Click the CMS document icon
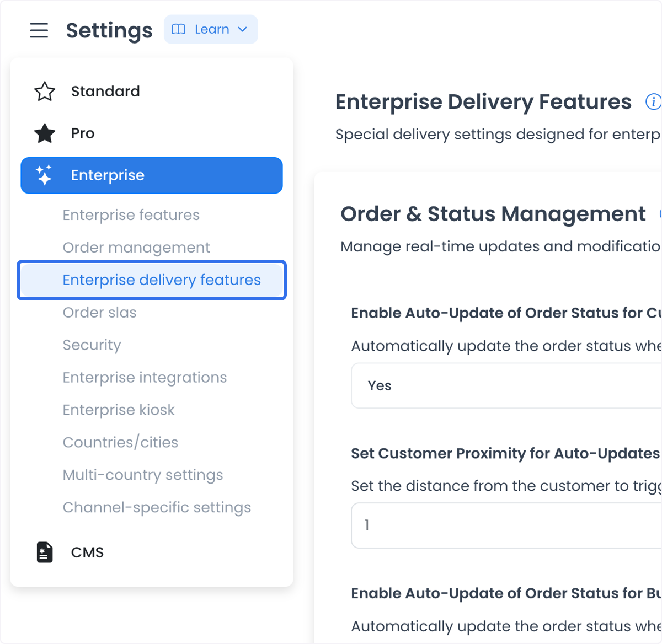Screen dimensions: 662x644 point(45,552)
